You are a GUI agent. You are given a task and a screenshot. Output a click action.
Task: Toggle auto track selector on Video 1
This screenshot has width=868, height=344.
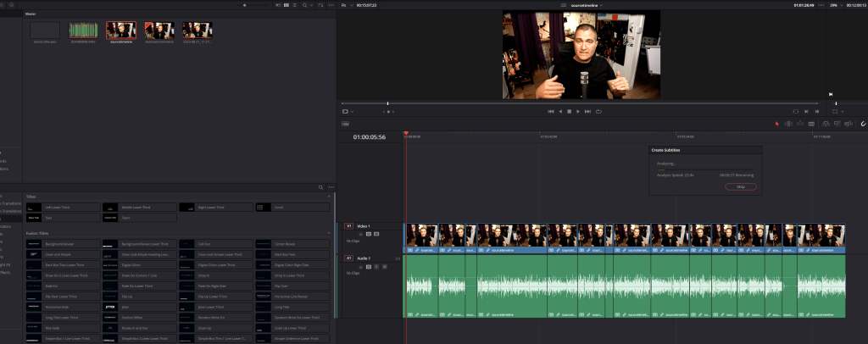pyautogui.click(x=369, y=235)
